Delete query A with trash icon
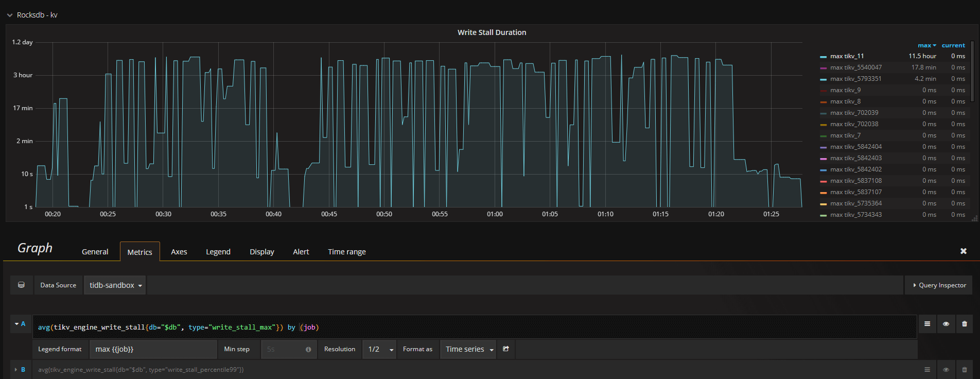Screen dimensions: 980x379 point(965,324)
